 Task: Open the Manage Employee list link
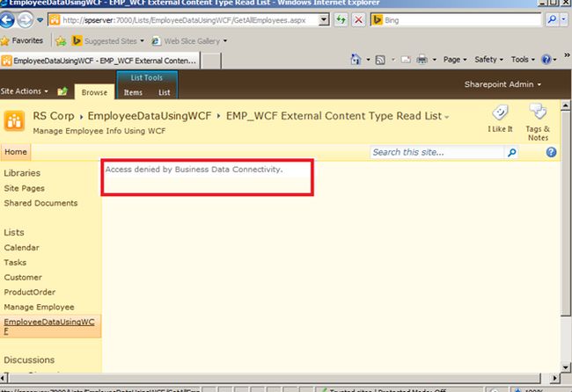click(39, 307)
